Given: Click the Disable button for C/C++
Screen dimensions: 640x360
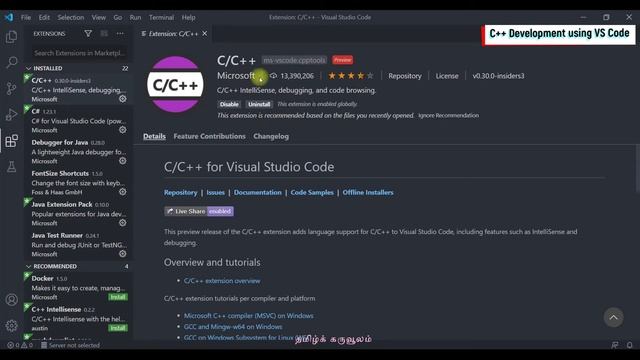Looking at the screenshot, I should coord(229,104).
